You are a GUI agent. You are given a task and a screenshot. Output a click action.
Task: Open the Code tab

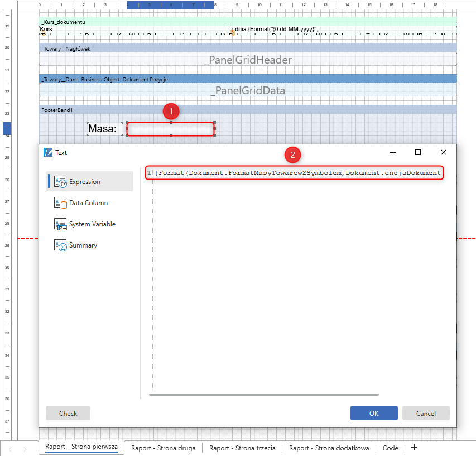(x=391, y=448)
